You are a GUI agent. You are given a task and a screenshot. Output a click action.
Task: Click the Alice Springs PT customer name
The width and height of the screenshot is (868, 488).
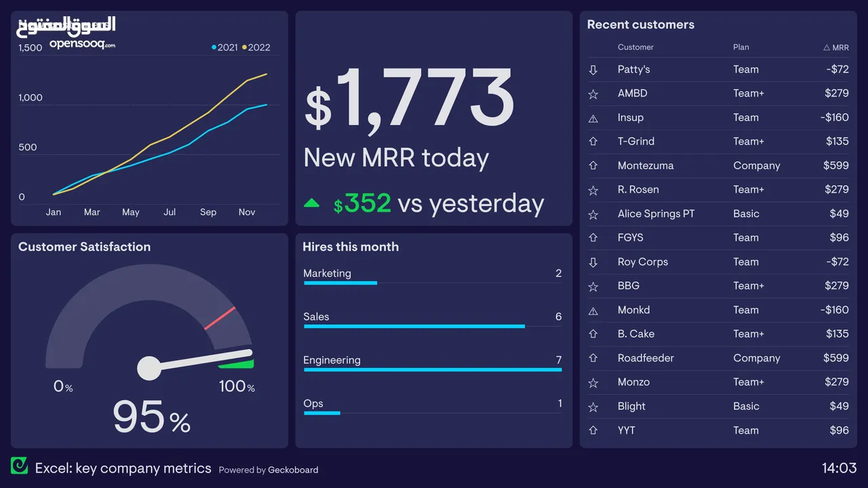(656, 214)
